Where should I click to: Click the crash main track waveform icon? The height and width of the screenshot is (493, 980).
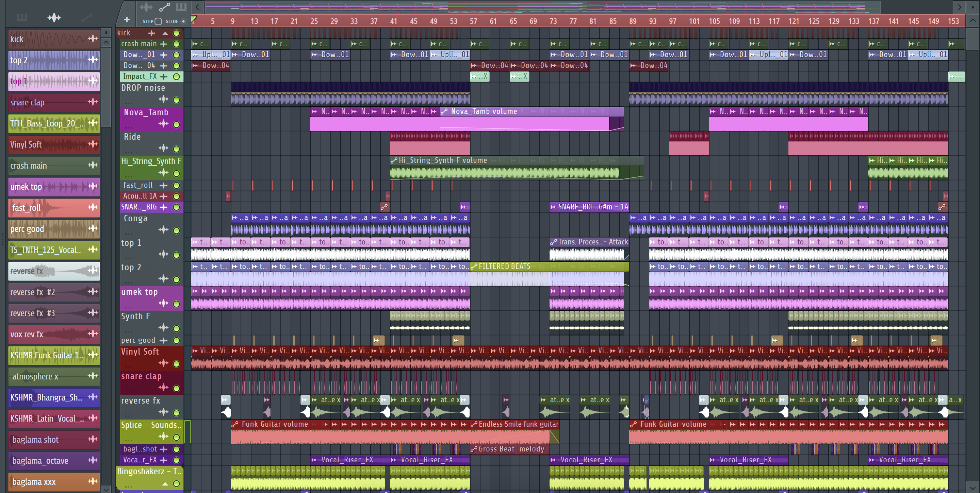(x=164, y=44)
